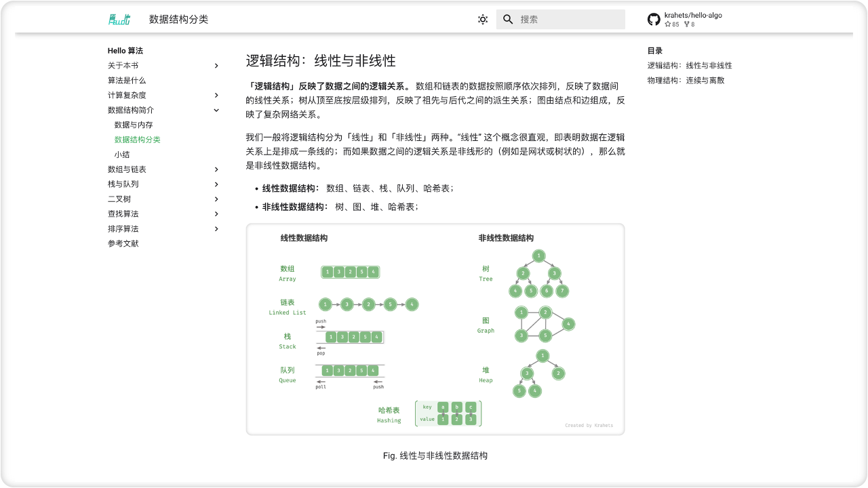Click the search magnifier icon
The height and width of the screenshot is (488, 868).
tap(508, 20)
